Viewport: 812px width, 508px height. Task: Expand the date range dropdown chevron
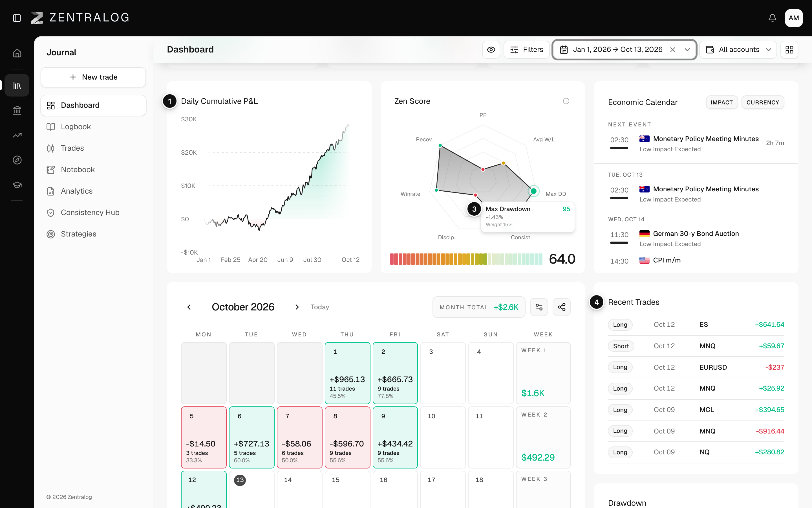[x=687, y=50]
